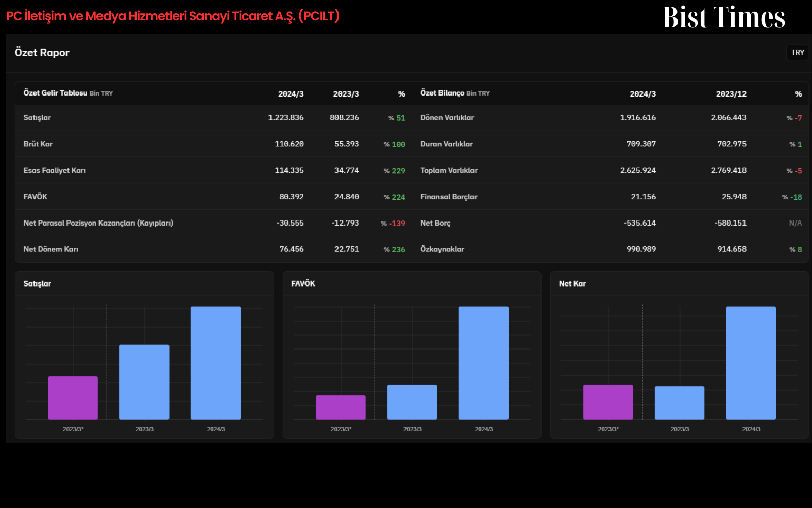This screenshot has height=508, width=812.
Task: Click the 2024/3 bar in Satışlar chart
Action: [216, 363]
